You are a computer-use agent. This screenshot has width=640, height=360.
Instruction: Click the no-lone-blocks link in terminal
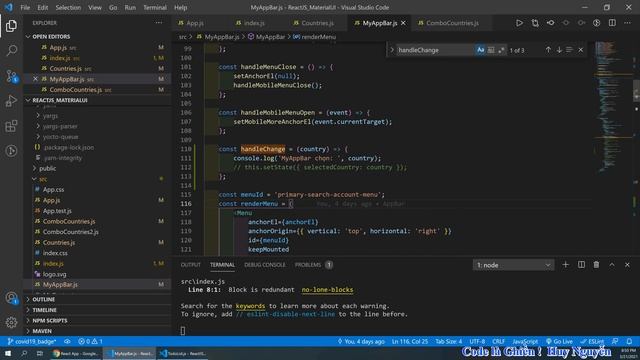327,289
